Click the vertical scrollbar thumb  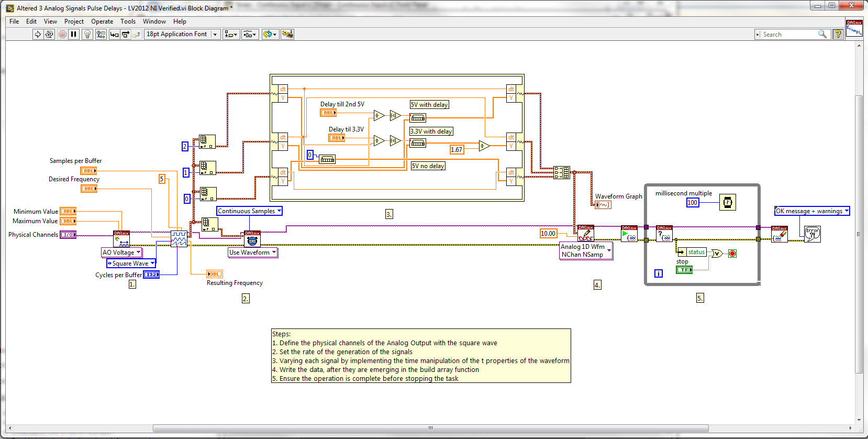coord(859,234)
